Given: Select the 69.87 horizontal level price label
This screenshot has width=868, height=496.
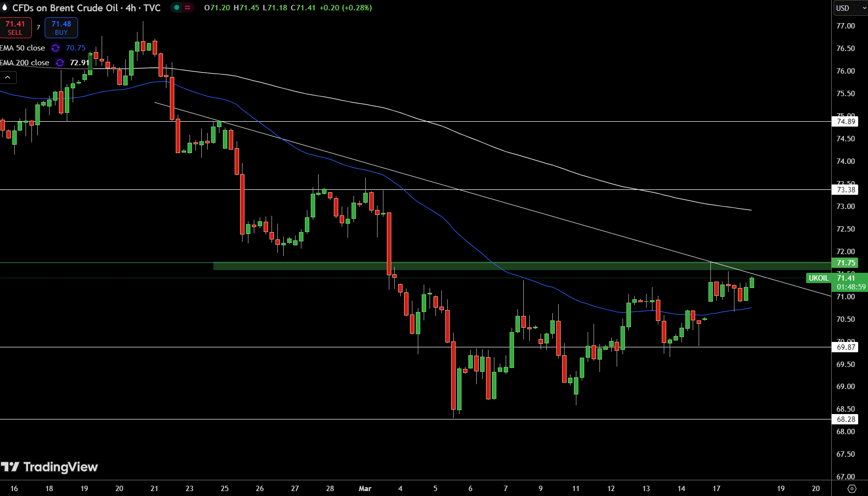Looking at the screenshot, I should (x=845, y=347).
